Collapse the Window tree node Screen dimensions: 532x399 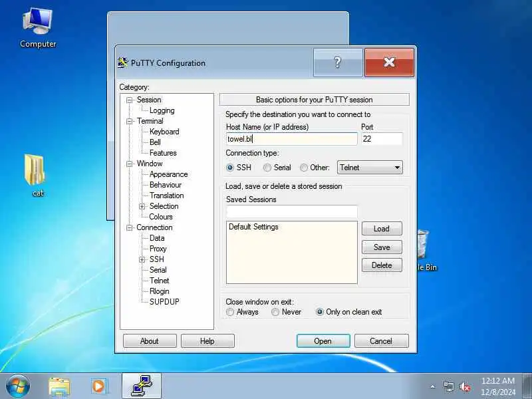pyautogui.click(x=129, y=164)
